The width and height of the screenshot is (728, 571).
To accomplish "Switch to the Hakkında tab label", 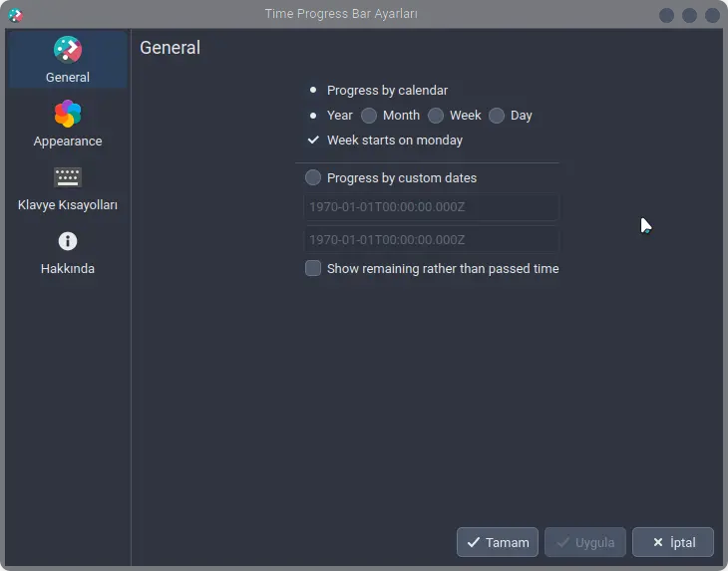I will click(68, 269).
